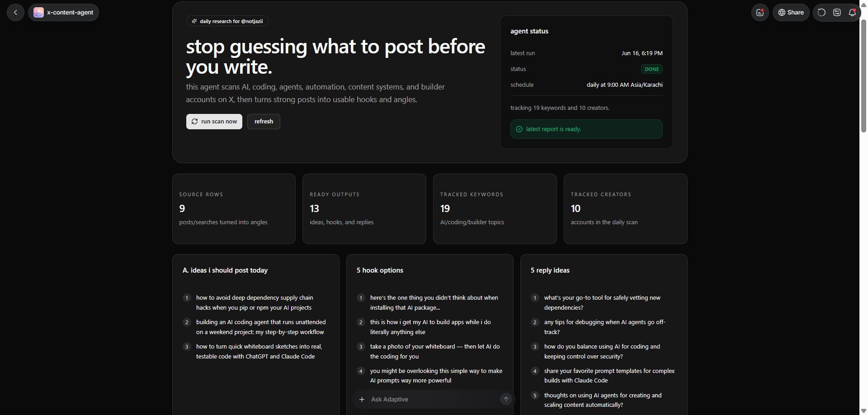Click the Share button with globe icon
Image resolution: width=868 pixels, height=415 pixels.
coord(791,13)
